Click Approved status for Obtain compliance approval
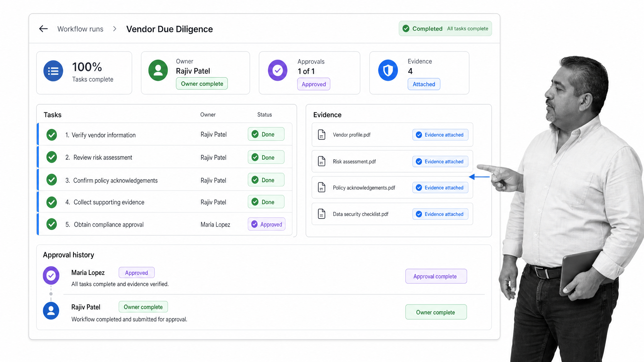The height and width of the screenshot is (362, 644). (x=267, y=224)
